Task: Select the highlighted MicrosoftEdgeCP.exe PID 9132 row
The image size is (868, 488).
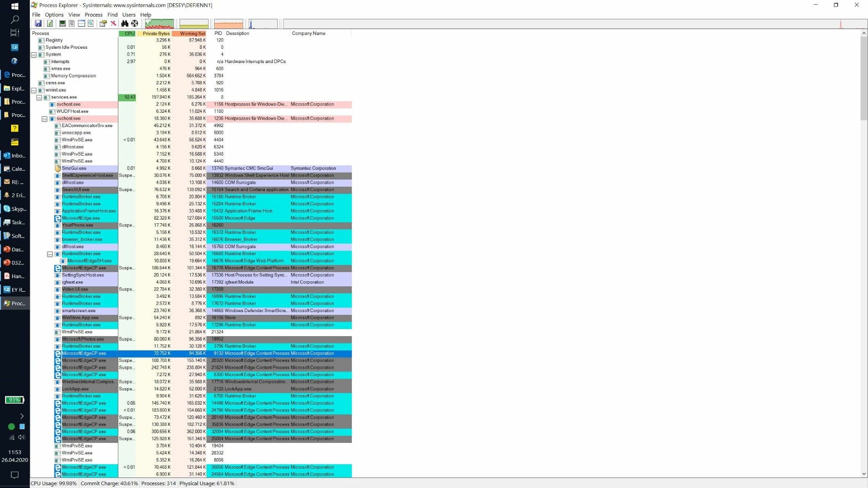Action: pyautogui.click(x=203, y=354)
